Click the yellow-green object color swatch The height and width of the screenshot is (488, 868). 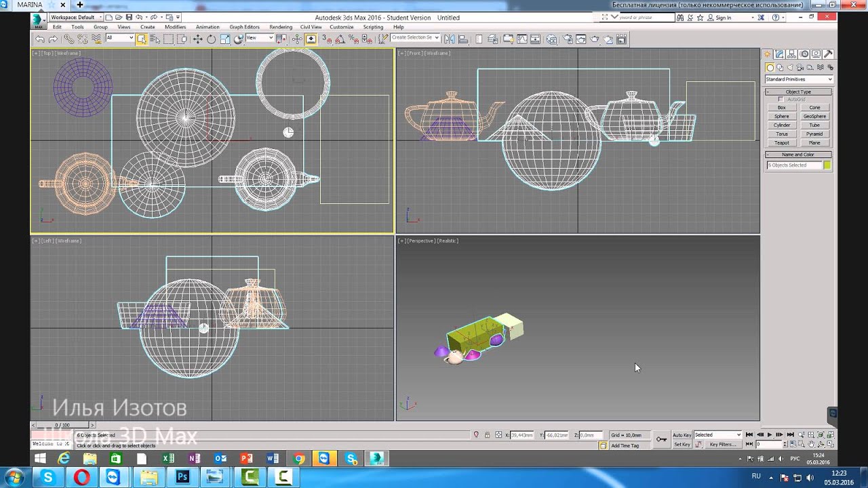pos(827,165)
